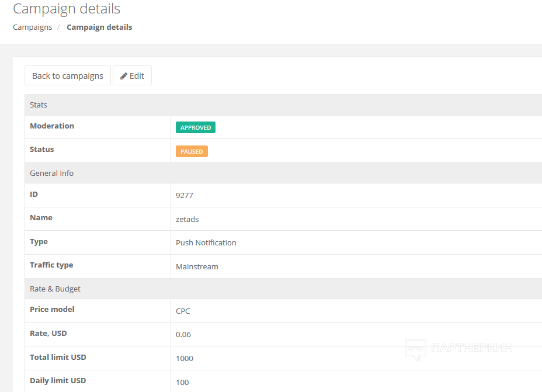Click the orange PAUSED status badge
542x392 pixels.
[192, 151]
